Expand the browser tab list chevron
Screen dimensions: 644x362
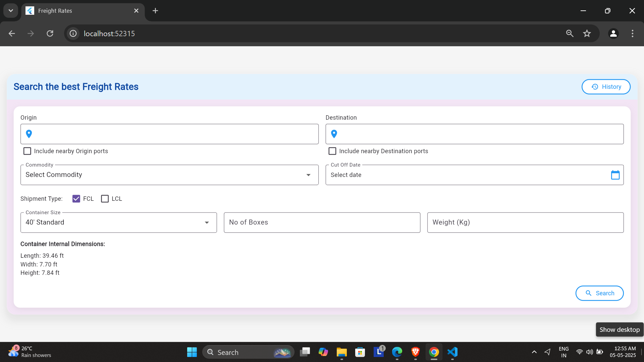click(x=11, y=11)
